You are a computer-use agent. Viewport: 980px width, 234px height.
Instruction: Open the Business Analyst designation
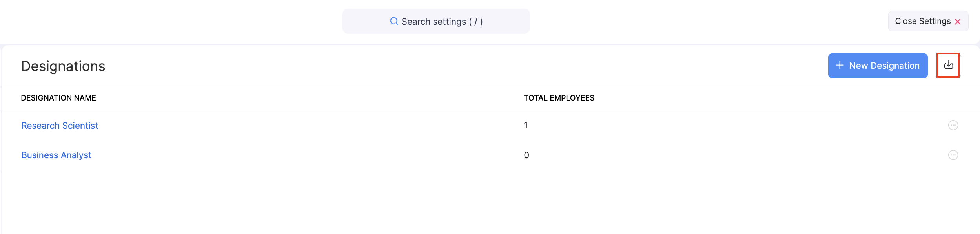56,155
